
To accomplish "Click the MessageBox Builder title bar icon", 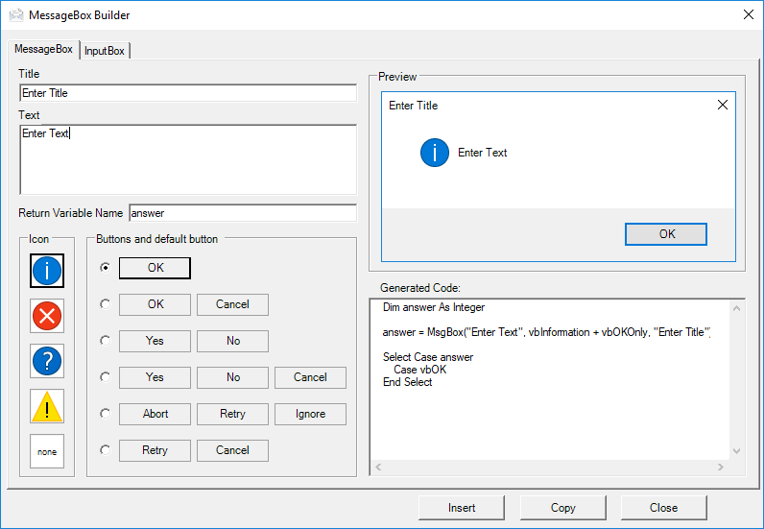I will (16, 15).
